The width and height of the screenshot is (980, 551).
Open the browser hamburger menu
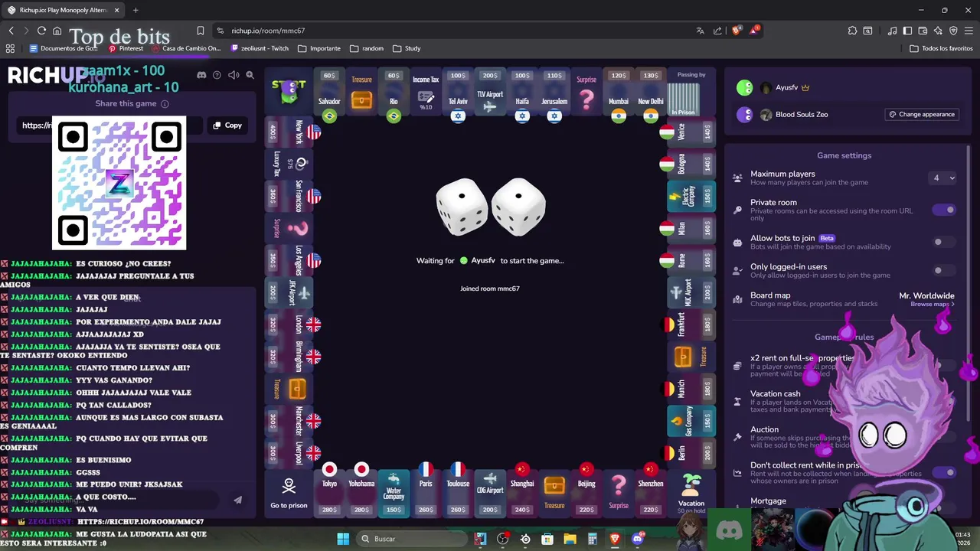click(x=969, y=31)
